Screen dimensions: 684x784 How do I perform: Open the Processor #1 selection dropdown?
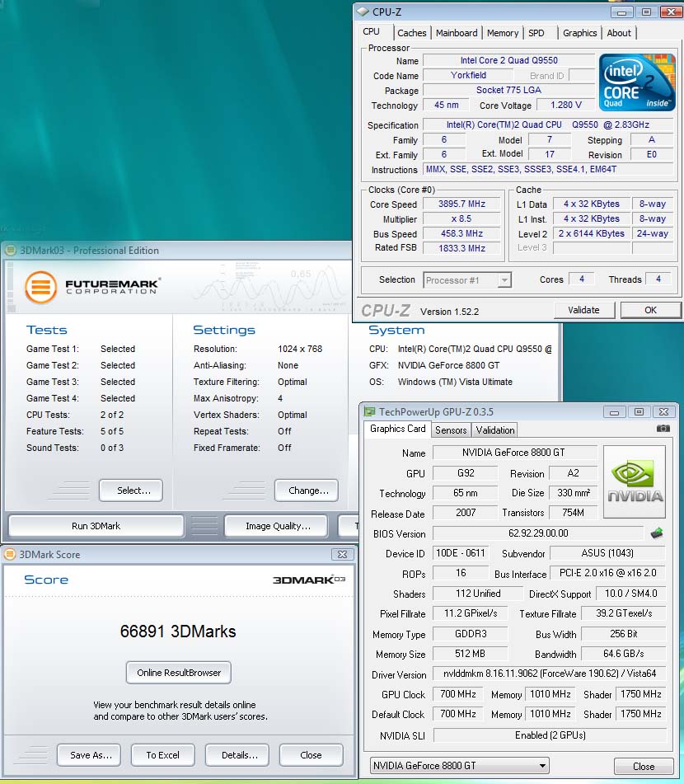(x=467, y=280)
